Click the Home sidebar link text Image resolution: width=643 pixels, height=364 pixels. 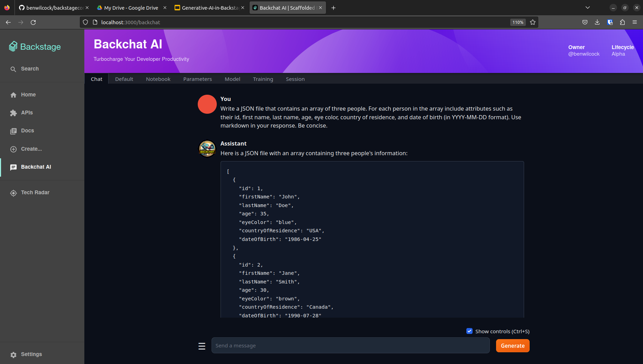pyautogui.click(x=28, y=95)
